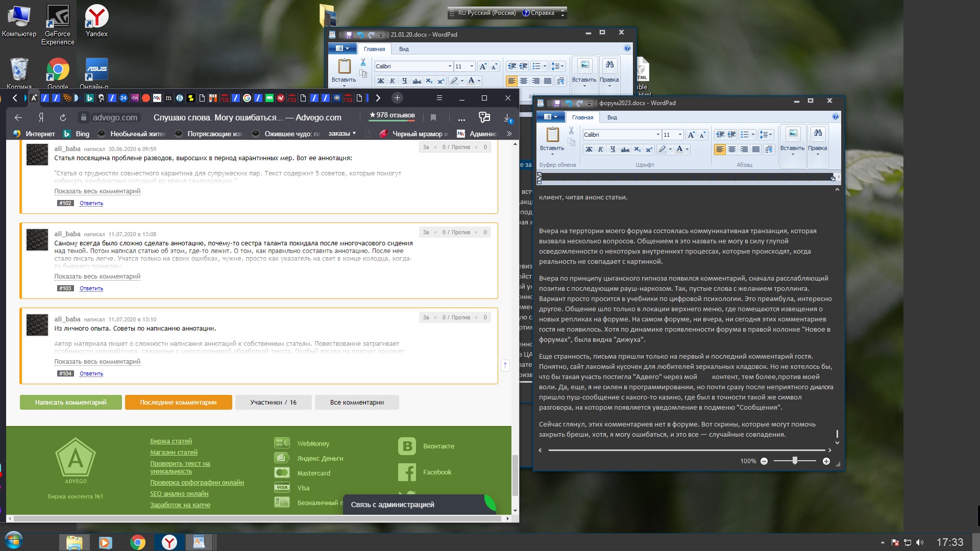This screenshot has height=551, width=980.
Task: Start a bulleted list in форум2023 WordPad
Action: click(x=745, y=135)
